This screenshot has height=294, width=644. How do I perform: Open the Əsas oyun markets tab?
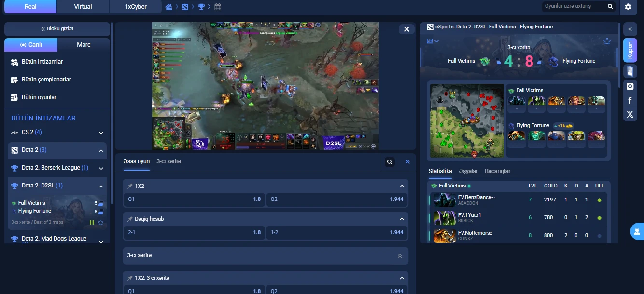click(x=136, y=161)
